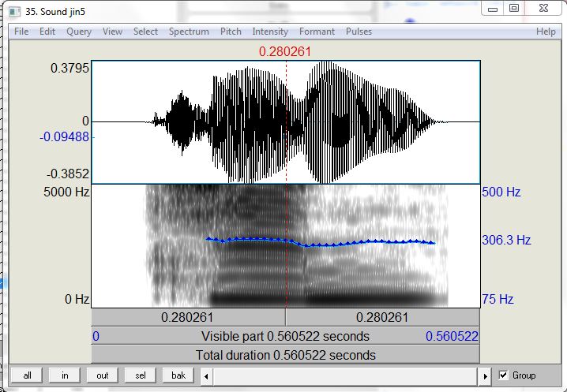Viewport: 567px width, 392px height.
Task: Click the horizontal scrollbar track
Action: 345,376
